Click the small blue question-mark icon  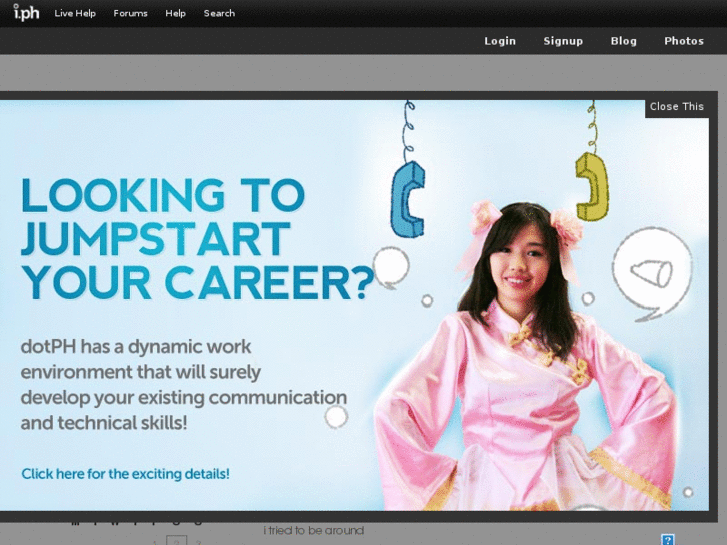(667, 539)
